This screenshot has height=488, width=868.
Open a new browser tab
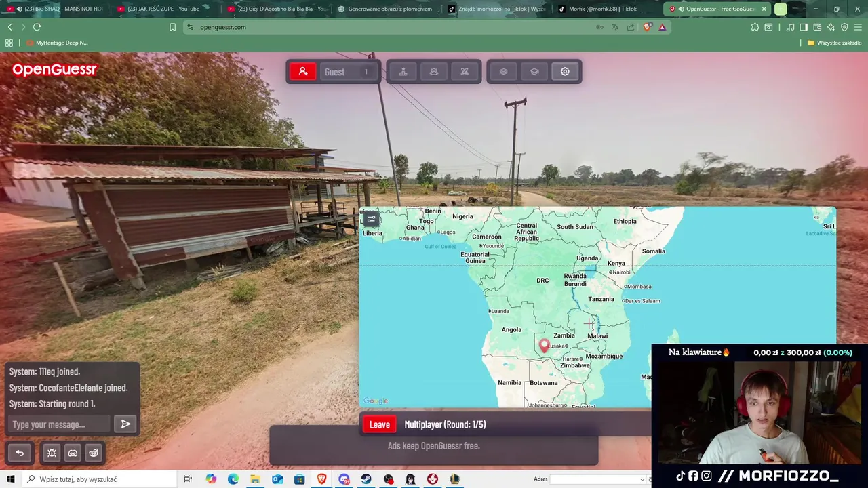[x=781, y=9]
